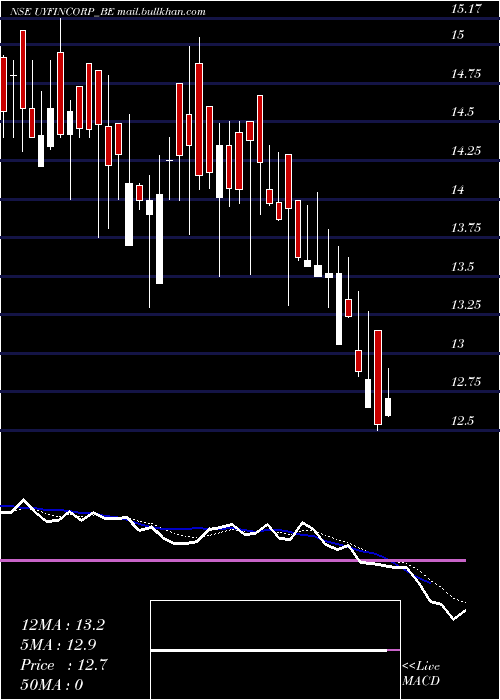Click the 14.25 price axis label
This screenshot has width=500, height=700.
pyautogui.click(x=465, y=151)
